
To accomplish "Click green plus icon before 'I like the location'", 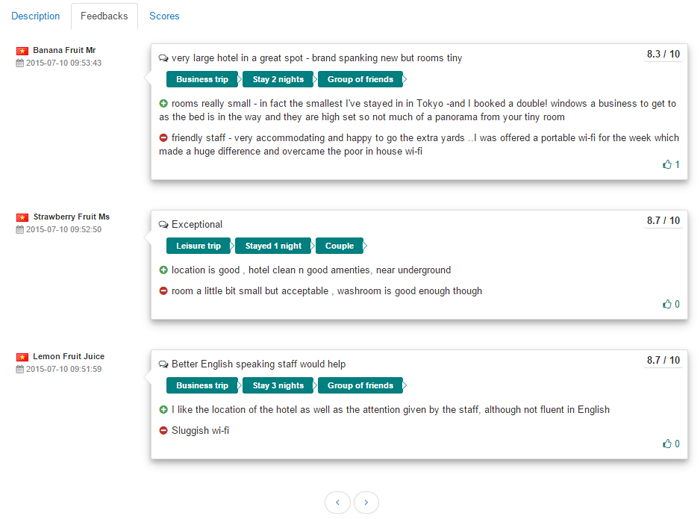I will pyautogui.click(x=163, y=410).
